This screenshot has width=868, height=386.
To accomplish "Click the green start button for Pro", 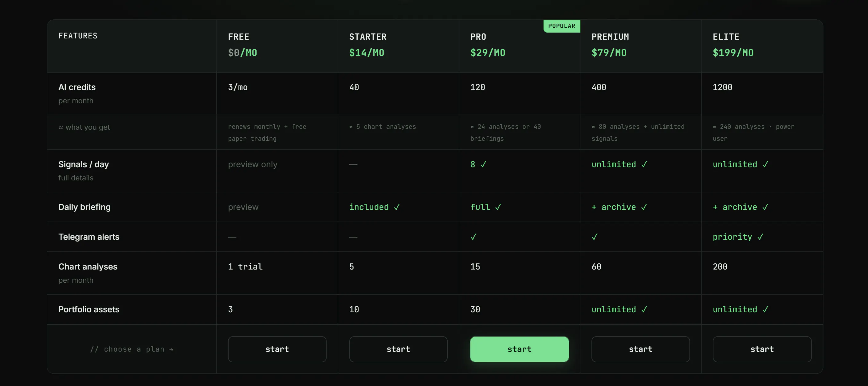I will pyautogui.click(x=519, y=349).
